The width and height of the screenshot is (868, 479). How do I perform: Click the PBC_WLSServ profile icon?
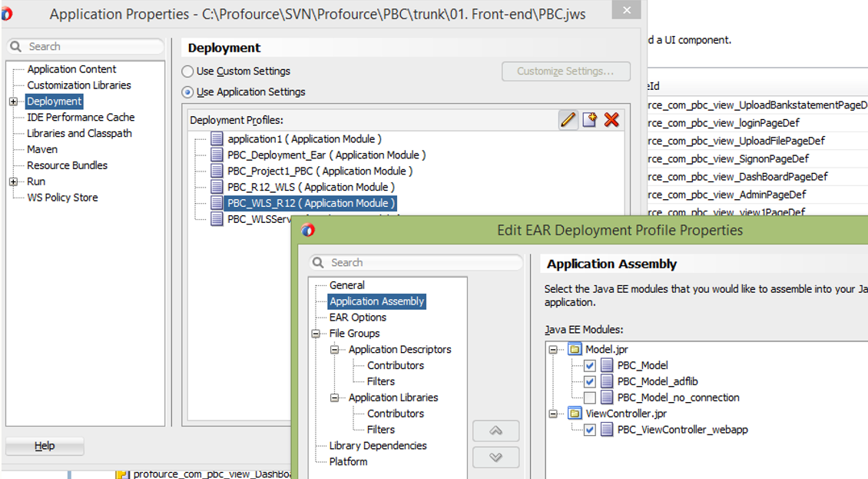pyautogui.click(x=217, y=220)
